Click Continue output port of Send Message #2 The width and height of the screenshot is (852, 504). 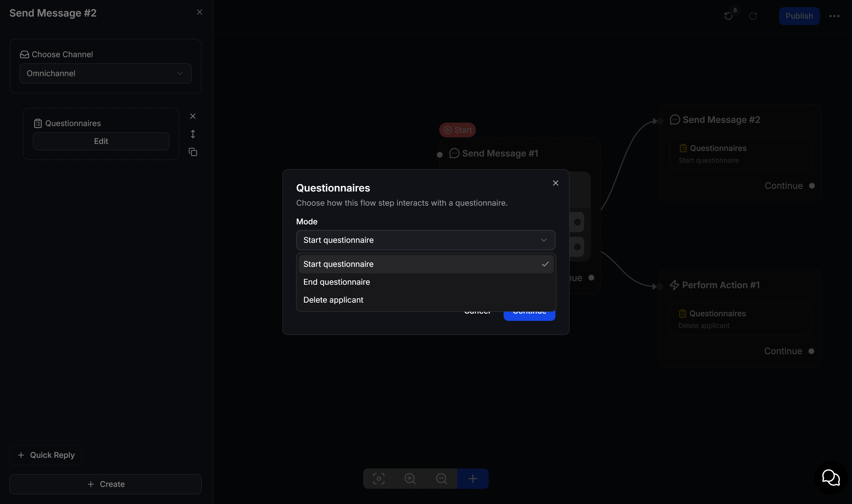pyautogui.click(x=812, y=186)
